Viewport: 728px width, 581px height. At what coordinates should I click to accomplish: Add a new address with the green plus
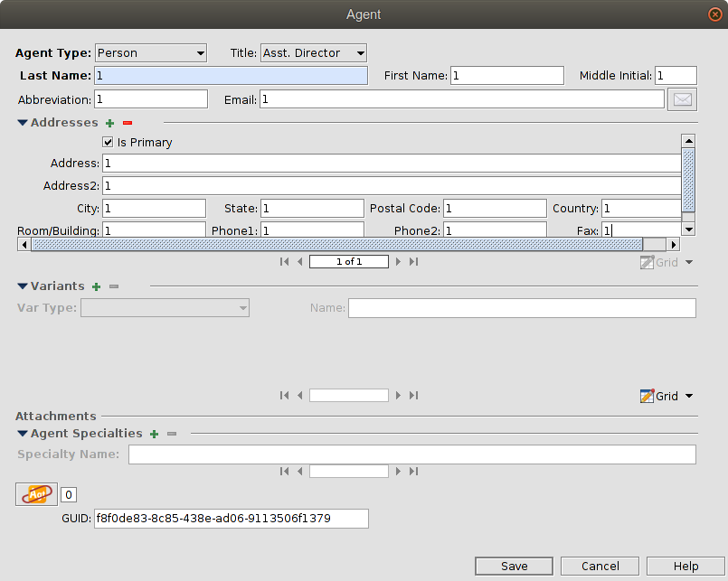[x=109, y=122]
